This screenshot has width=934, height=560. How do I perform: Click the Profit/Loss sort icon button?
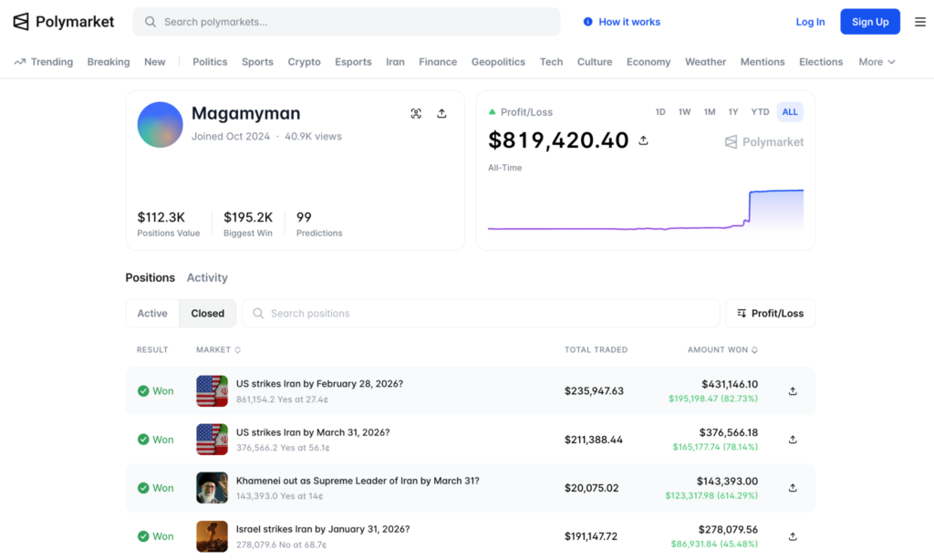pos(770,314)
